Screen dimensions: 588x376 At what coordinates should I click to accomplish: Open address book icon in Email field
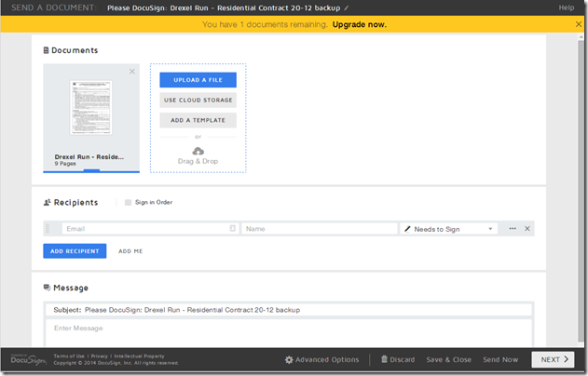point(233,228)
